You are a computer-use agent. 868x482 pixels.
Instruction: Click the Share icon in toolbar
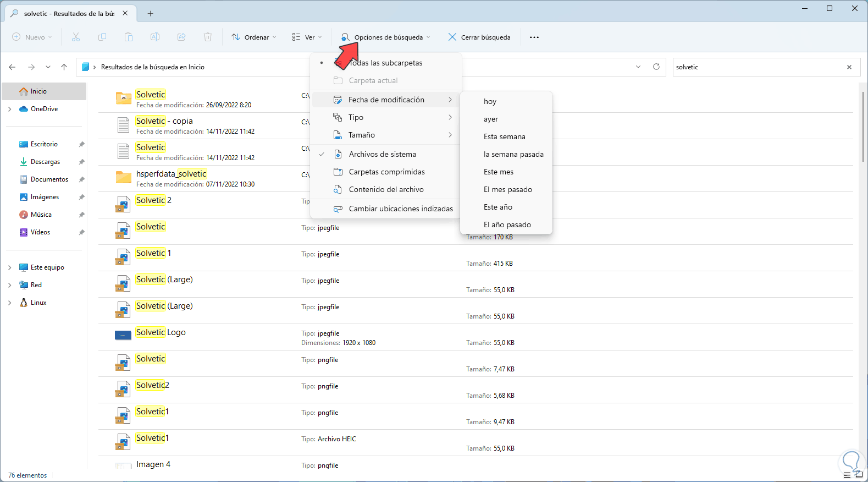[181, 37]
